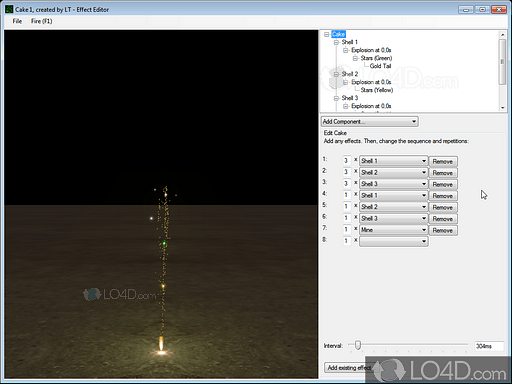
Task: Click repetition count field for row 7
Action: 347,230
